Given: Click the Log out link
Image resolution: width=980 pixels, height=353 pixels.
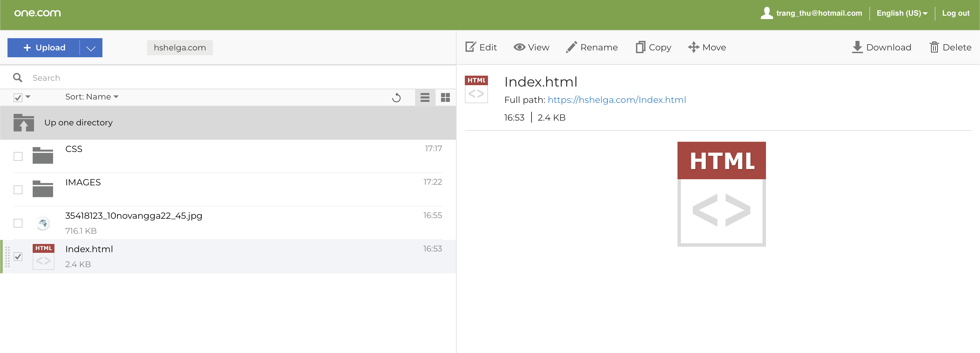Looking at the screenshot, I should coord(955,13).
